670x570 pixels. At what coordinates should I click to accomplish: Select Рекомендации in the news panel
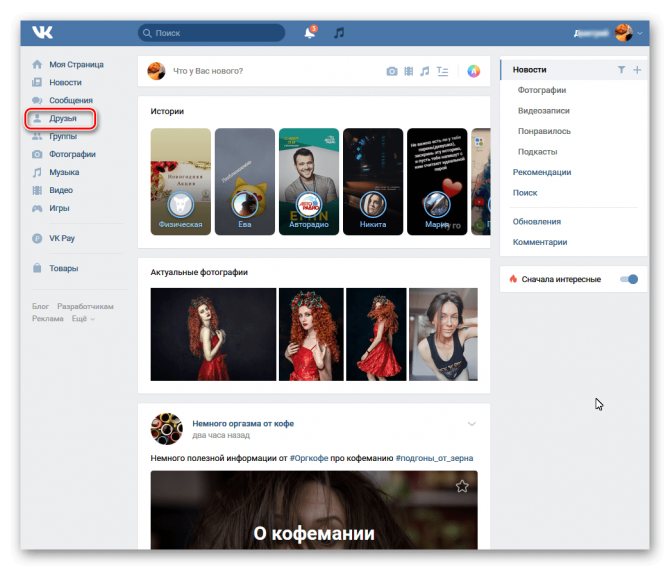coord(542,172)
